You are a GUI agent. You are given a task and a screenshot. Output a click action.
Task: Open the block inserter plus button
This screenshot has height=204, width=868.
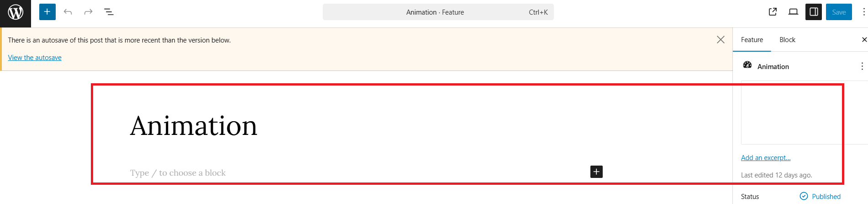point(47,12)
